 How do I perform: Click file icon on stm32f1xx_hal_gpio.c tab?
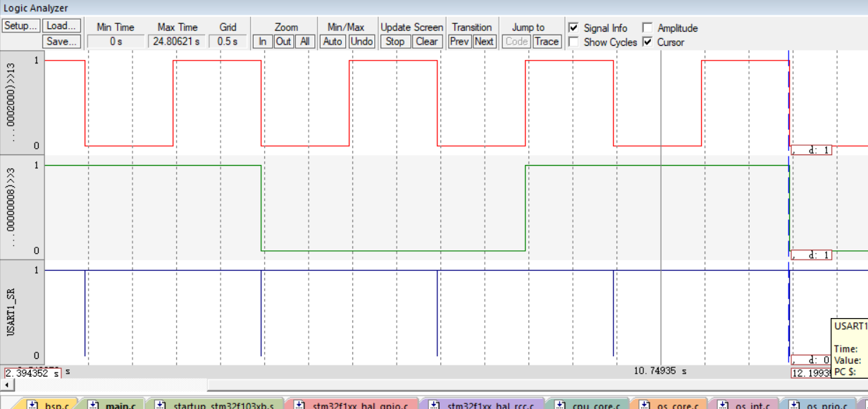(x=299, y=405)
